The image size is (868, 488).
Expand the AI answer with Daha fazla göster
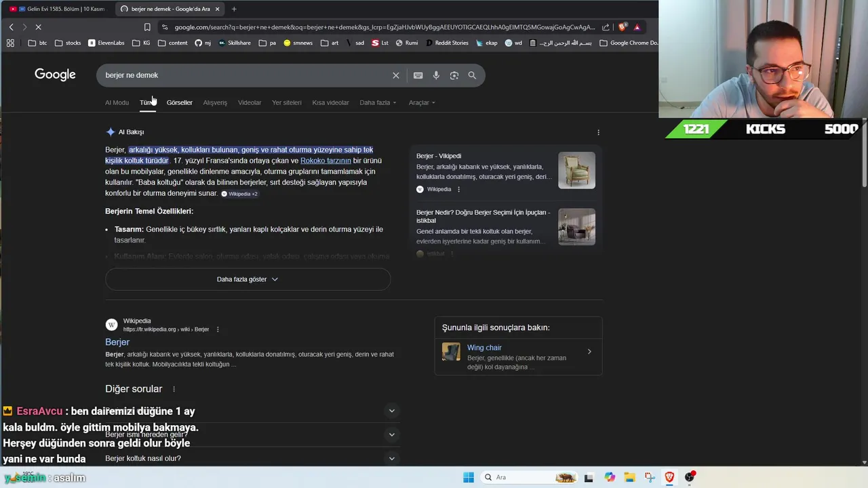[x=248, y=279]
